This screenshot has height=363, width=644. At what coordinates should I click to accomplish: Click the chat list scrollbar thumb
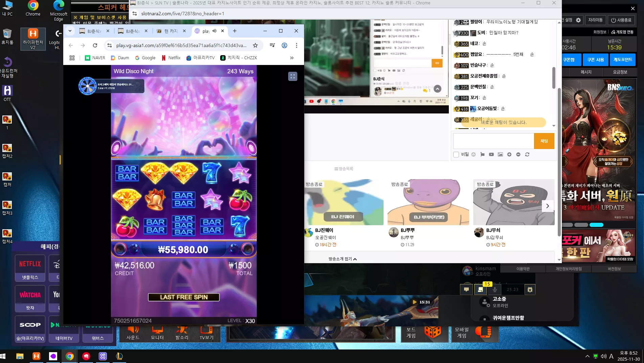[554, 78]
